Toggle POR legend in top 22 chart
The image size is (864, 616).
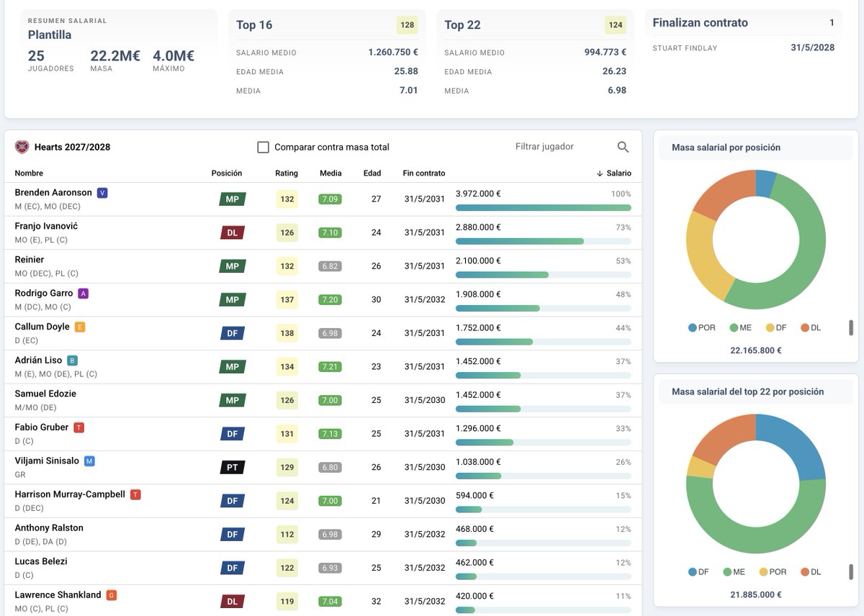(773, 572)
